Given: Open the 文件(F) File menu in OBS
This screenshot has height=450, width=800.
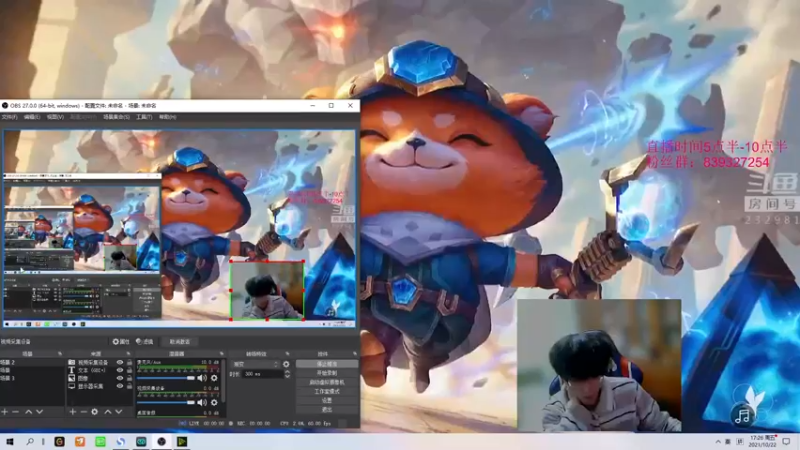Looking at the screenshot, I should (9, 117).
